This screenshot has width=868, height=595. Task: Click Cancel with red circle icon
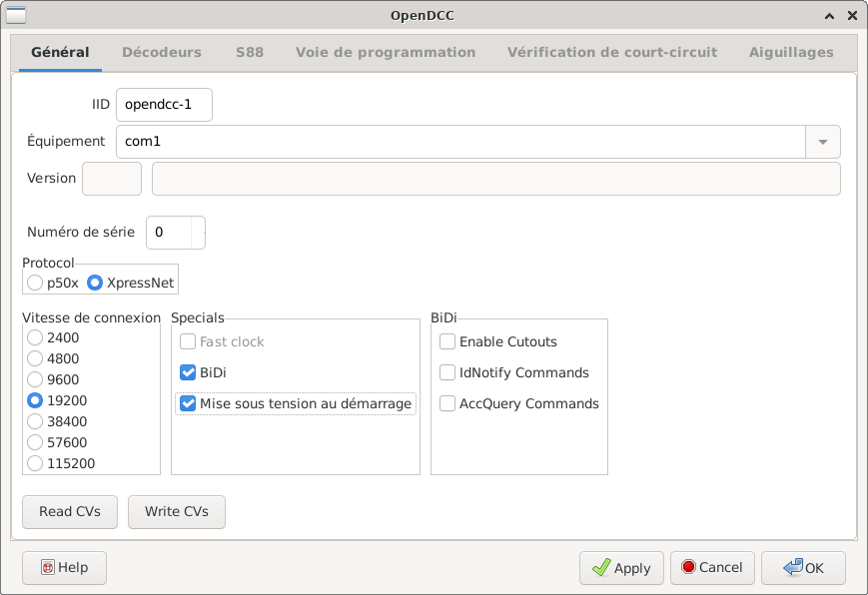(712, 567)
